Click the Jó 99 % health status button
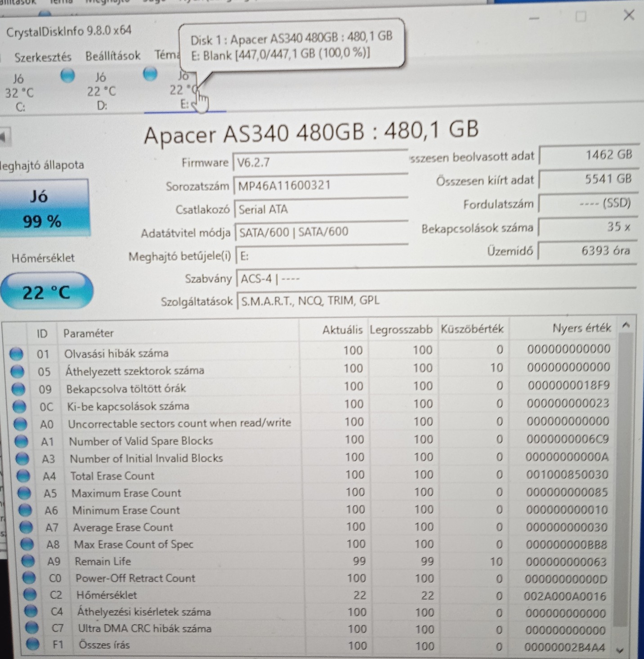This screenshot has height=659, width=644. [x=44, y=208]
